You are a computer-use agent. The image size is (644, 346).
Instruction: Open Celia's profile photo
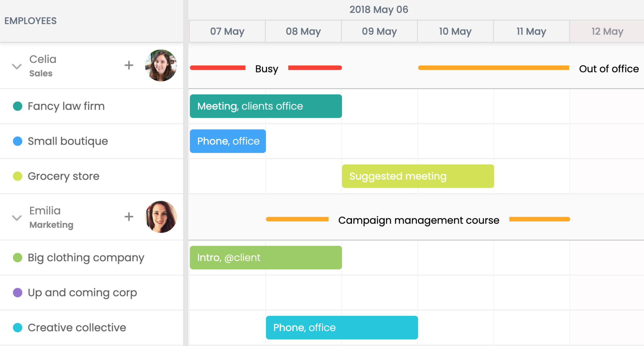click(x=161, y=65)
